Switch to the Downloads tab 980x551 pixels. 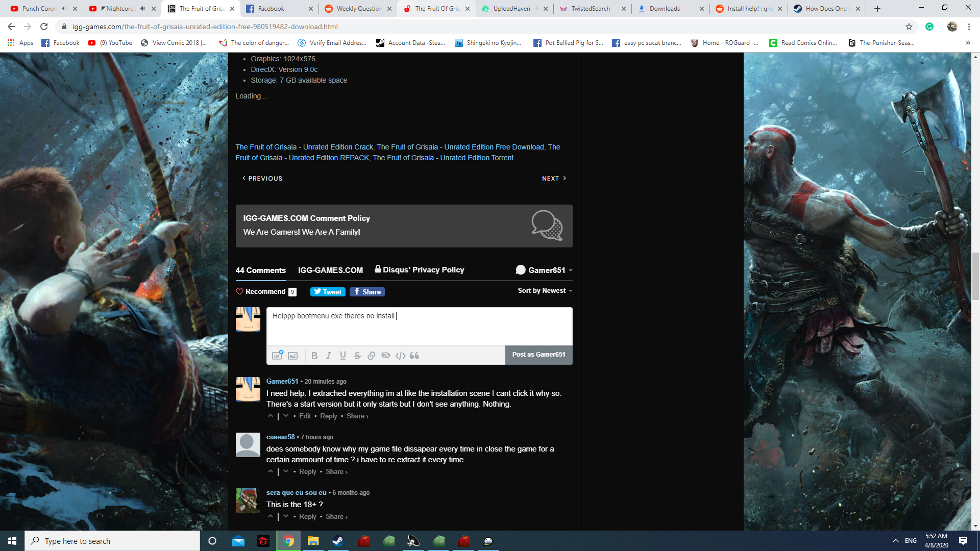pos(671,9)
